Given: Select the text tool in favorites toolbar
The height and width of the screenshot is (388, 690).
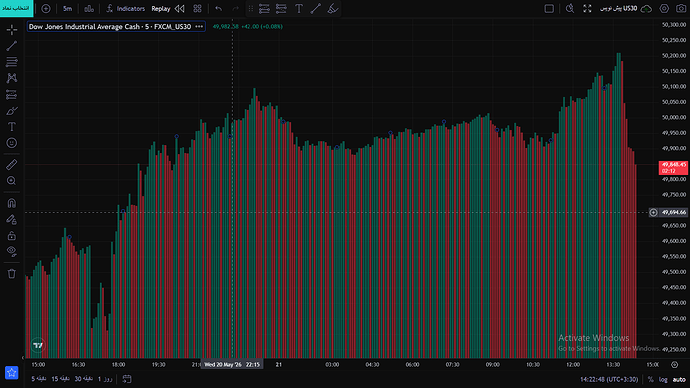Looking at the screenshot, I should [299, 8].
